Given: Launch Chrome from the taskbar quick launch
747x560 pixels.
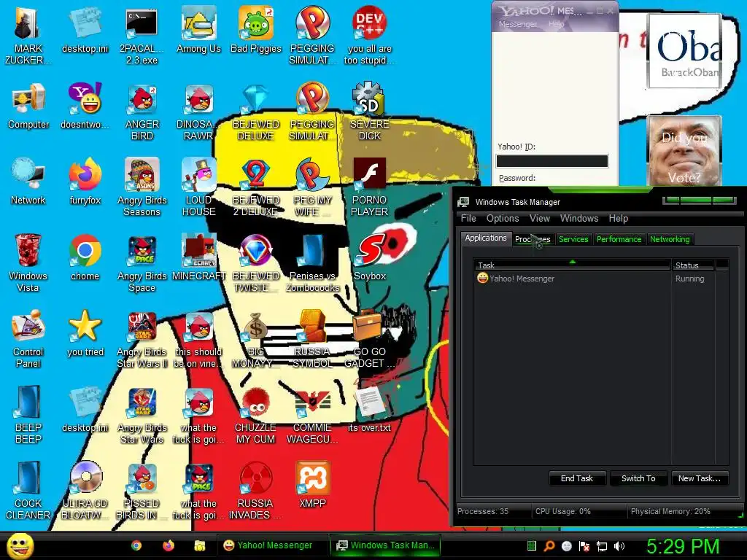Looking at the screenshot, I should [x=136, y=545].
